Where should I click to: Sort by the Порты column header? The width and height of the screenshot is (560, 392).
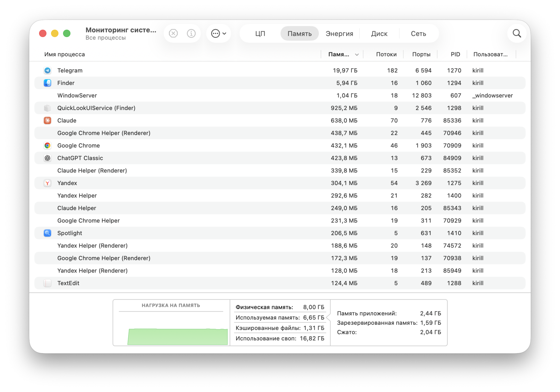pos(421,54)
